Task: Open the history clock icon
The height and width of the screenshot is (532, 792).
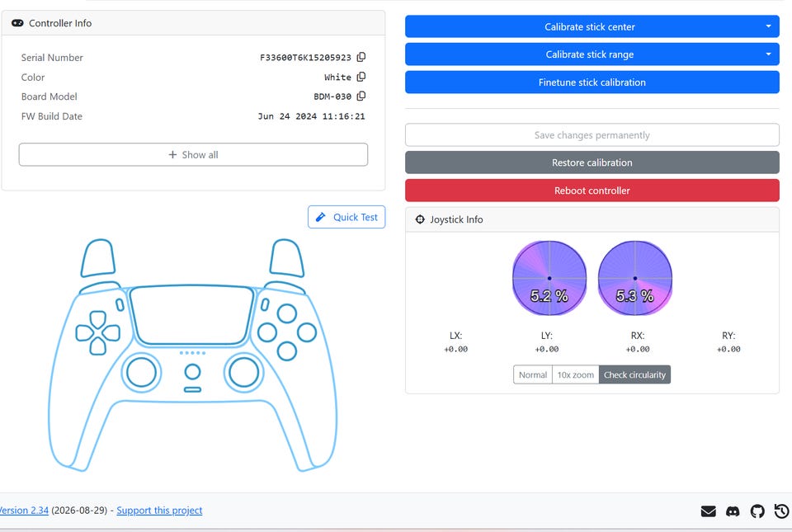Action: 781,511
